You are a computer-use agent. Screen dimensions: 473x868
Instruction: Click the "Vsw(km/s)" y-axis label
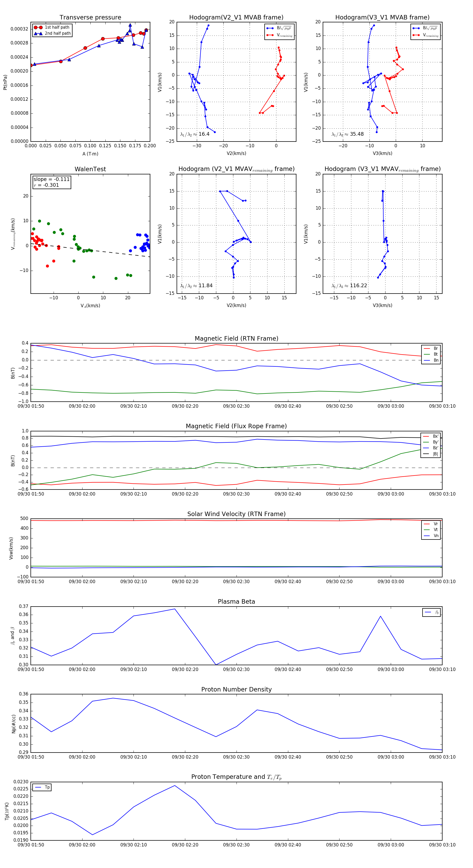[x=11, y=548]
